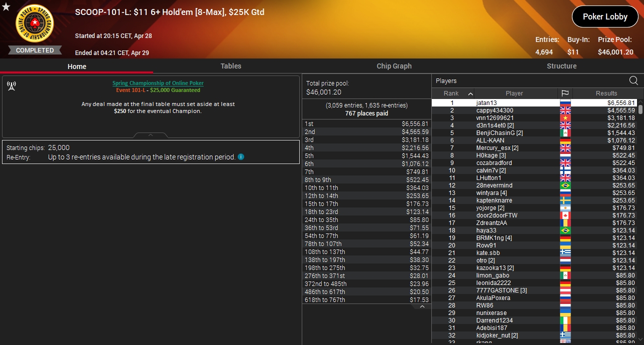Collapse the prize payout list
The image size is (644, 345).
(x=422, y=306)
